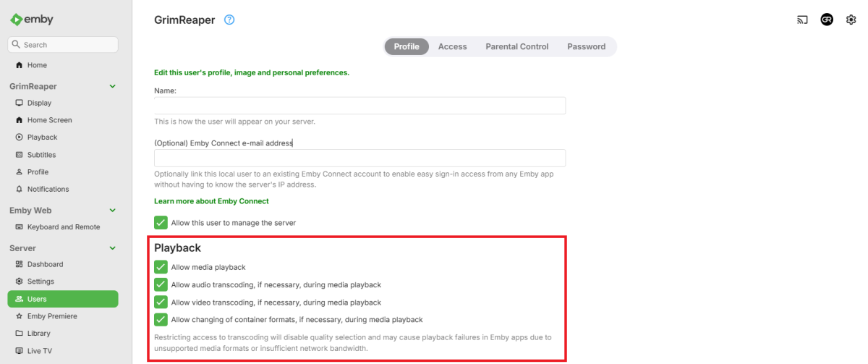
Task: Click the GrimReaper user avatar icon
Action: click(827, 20)
